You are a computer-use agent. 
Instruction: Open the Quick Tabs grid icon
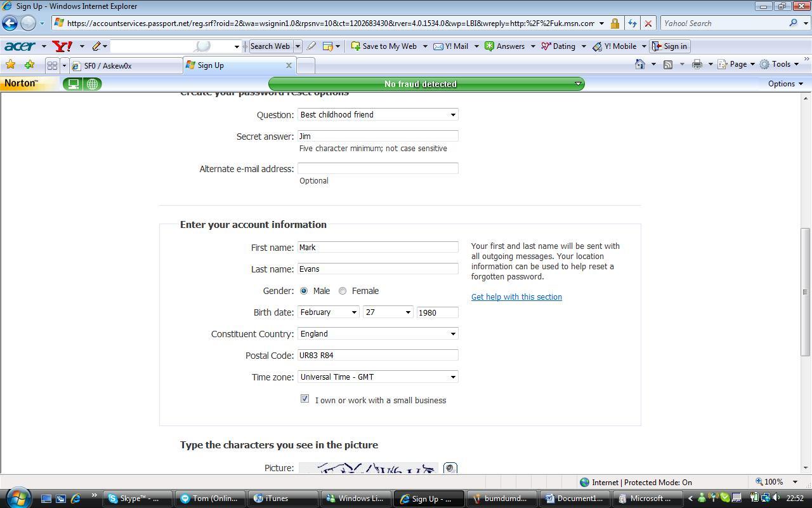[x=52, y=65]
